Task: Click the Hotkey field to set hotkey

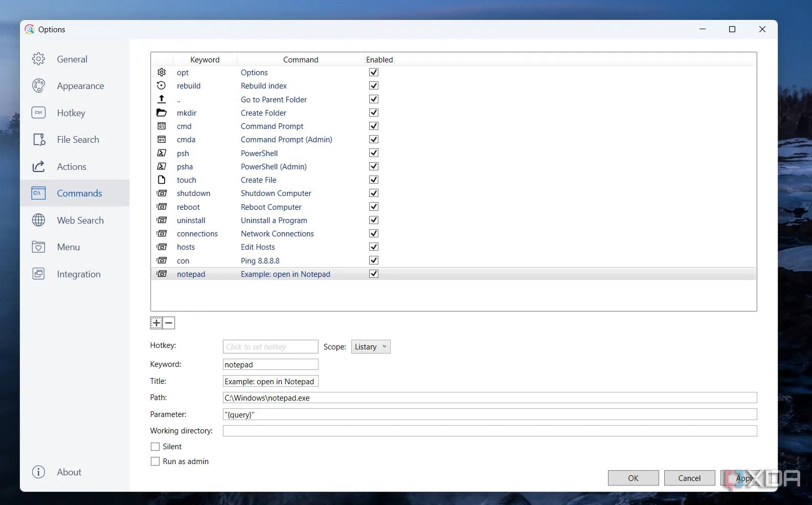Action: coord(270,346)
